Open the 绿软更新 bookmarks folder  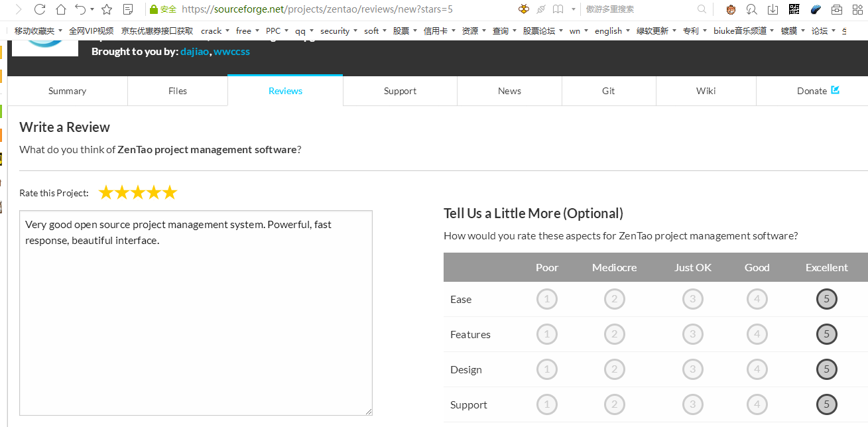(656, 30)
